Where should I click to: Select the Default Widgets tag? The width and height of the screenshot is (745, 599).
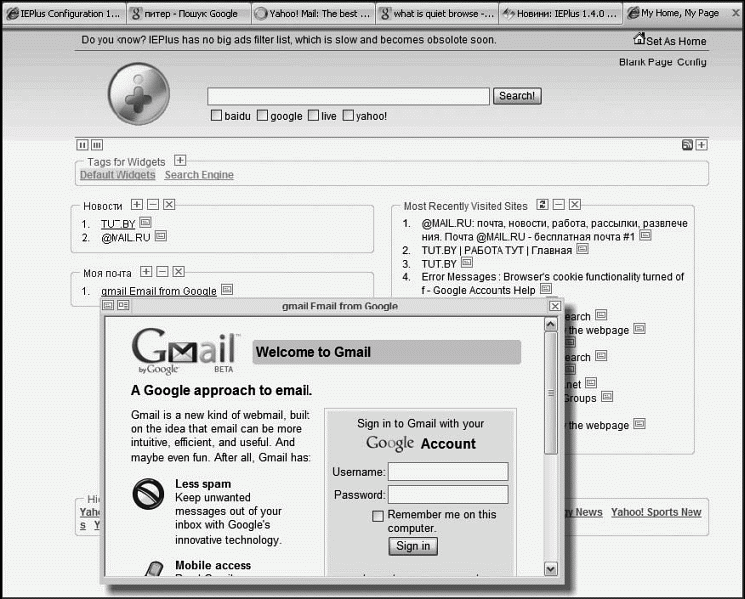[117, 175]
